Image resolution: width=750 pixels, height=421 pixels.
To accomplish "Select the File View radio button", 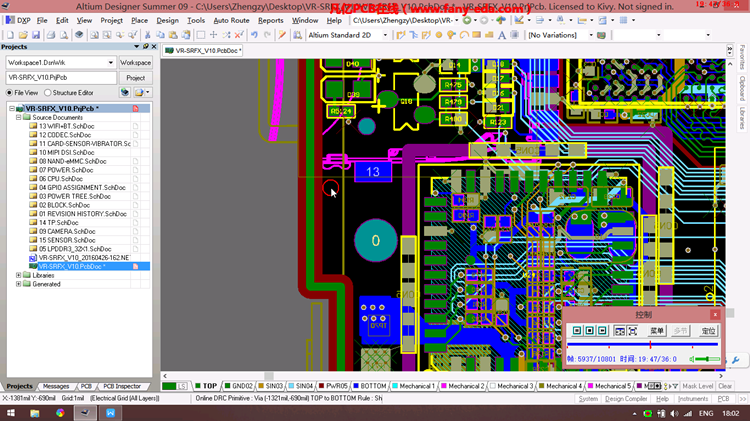I will point(9,92).
